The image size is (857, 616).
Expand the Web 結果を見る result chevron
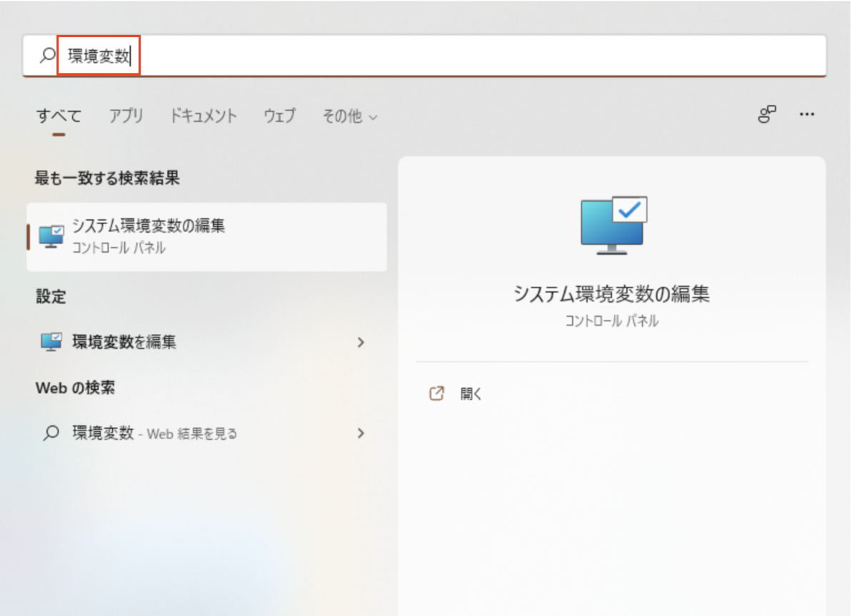(x=361, y=433)
